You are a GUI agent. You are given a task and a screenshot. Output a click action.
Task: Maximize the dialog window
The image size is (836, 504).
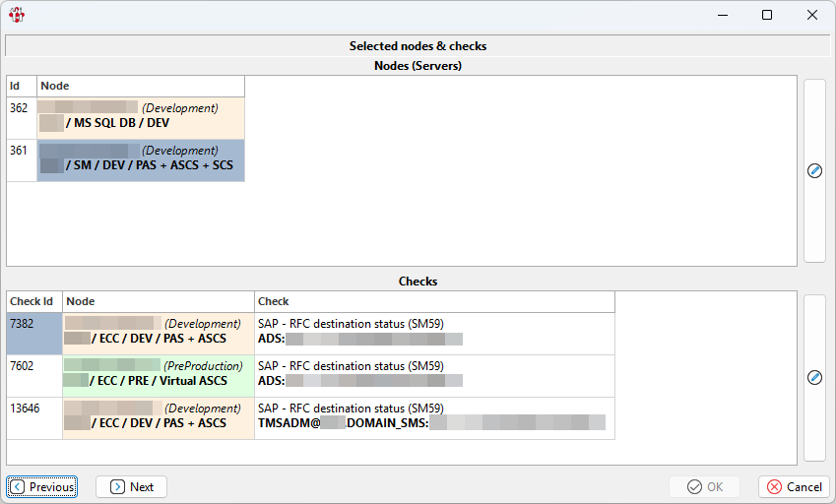767,15
